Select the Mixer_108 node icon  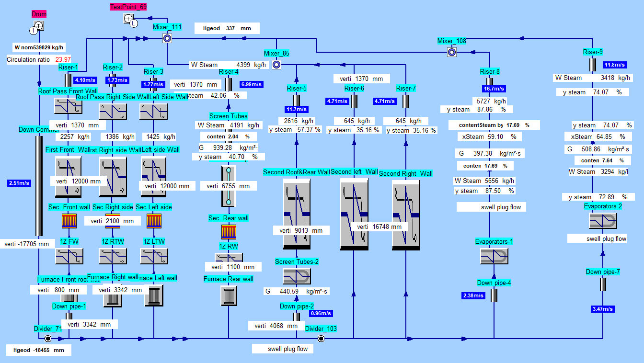[451, 52]
